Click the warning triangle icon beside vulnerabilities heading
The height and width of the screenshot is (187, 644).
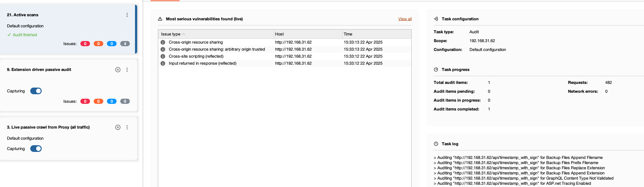coord(160,19)
